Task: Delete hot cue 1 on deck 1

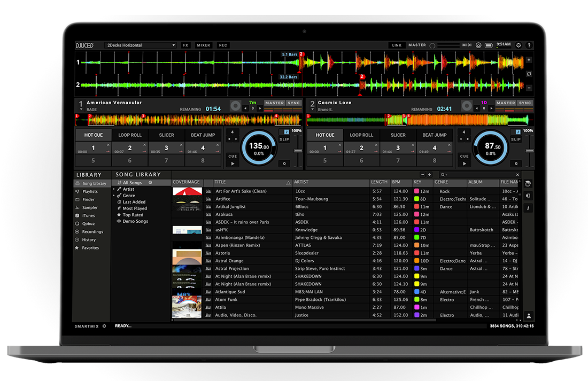Action: coord(108,145)
